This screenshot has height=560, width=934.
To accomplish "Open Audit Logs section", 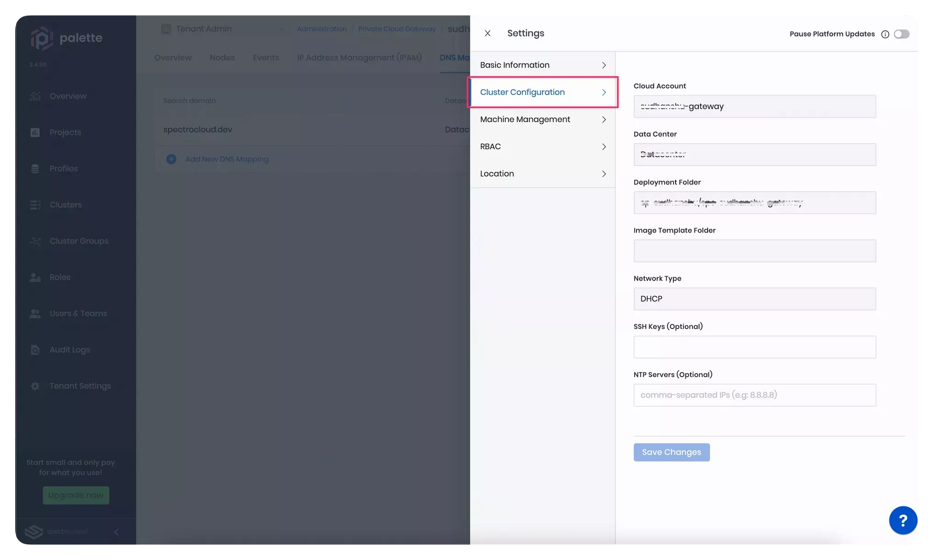I will (70, 349).
